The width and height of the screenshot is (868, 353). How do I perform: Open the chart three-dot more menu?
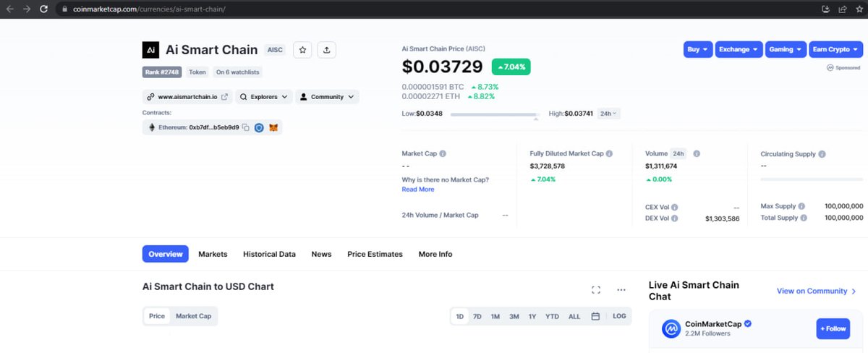click(621, 289)
